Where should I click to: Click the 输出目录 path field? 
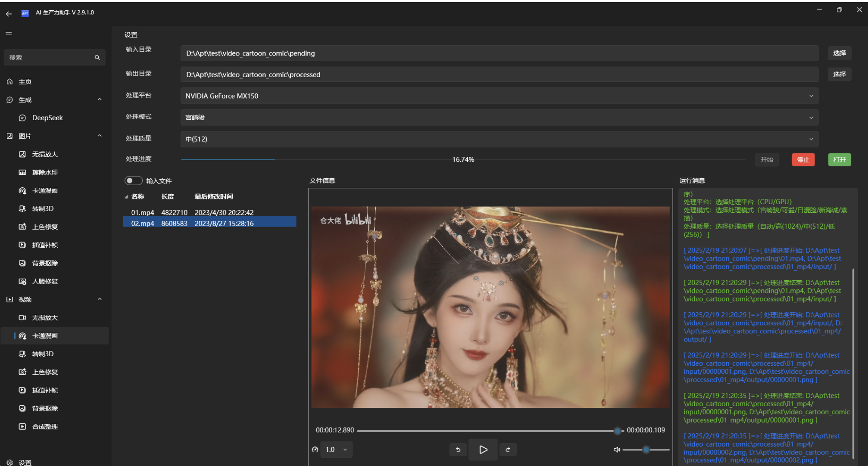[x=499, y=75]
